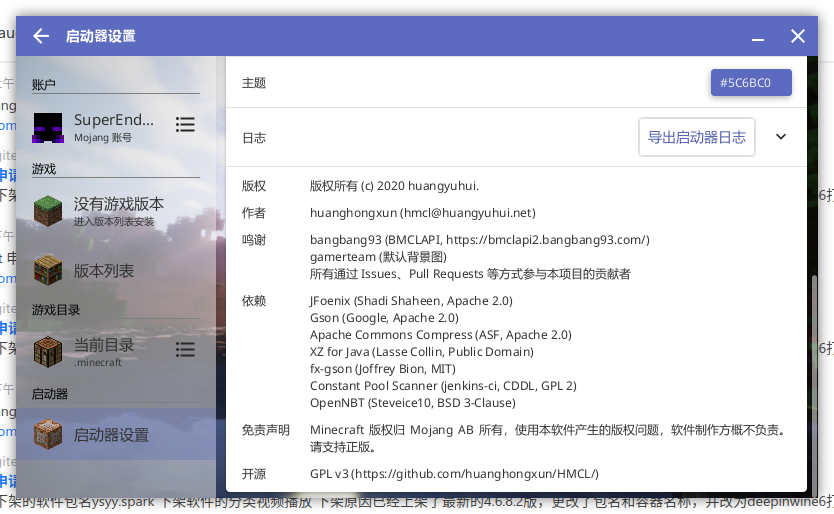Open the 主题 color picker #5C6BC0
The image size is (834, 514).
(750, 83)
